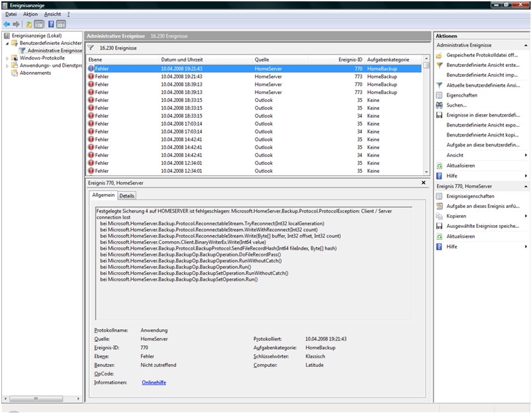Click the event list scroll up arrow

tap(427, 59)
